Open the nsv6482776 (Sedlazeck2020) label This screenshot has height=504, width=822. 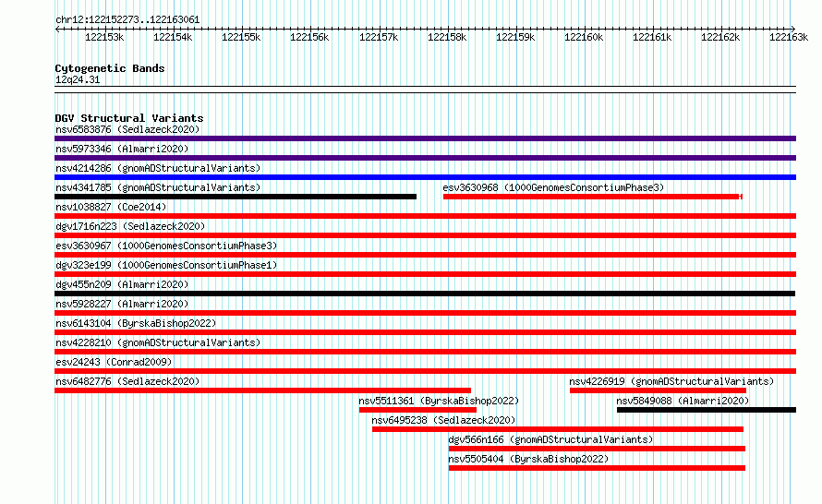(x=127, y=381)
